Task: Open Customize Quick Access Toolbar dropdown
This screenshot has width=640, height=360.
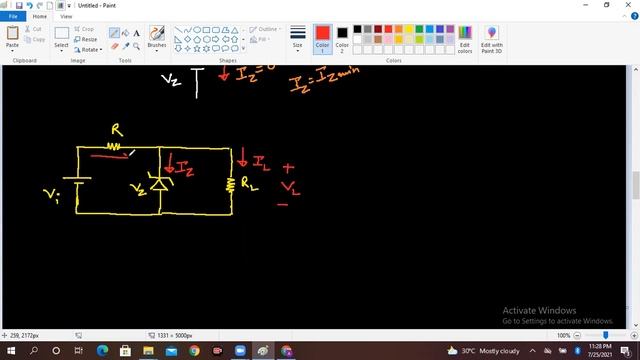Action: click(x=69, y=6)
